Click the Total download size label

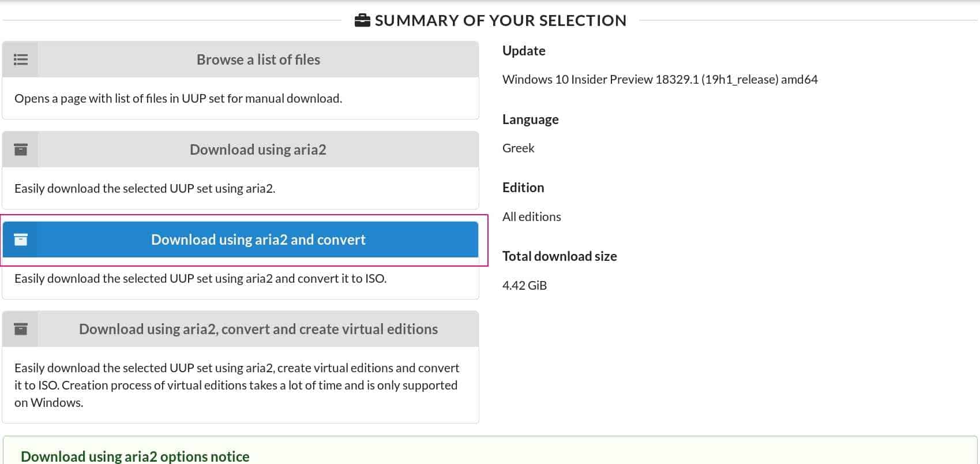560,256
